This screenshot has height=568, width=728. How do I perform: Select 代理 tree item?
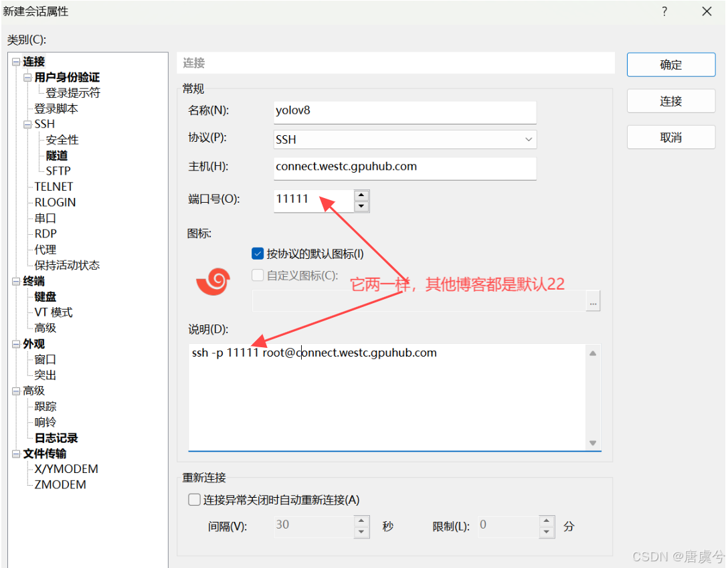pos(45,250)
